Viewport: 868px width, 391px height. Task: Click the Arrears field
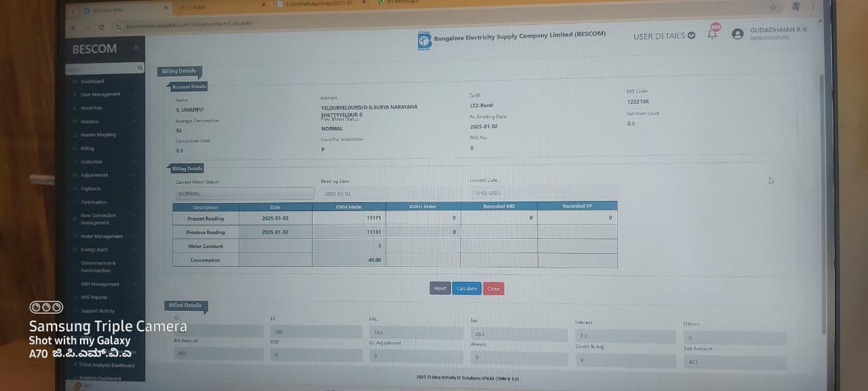pyautogui.click(x=519, y=358)
